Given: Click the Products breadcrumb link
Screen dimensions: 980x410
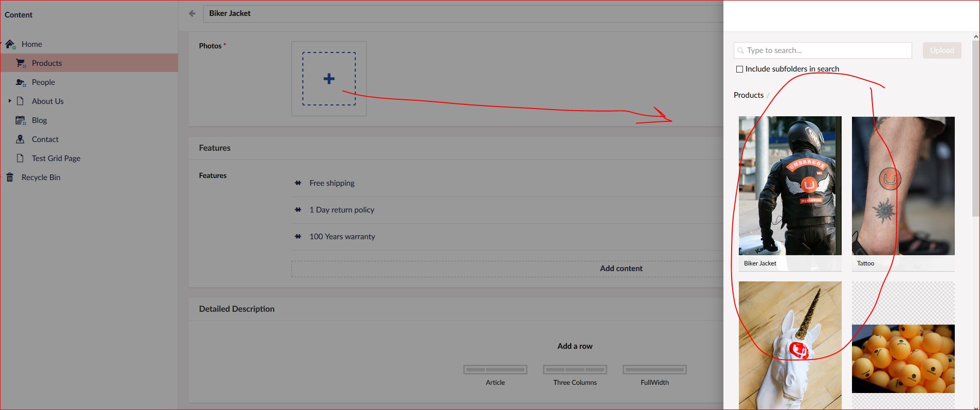Looking at the screenshot, I should pos(748,95).
